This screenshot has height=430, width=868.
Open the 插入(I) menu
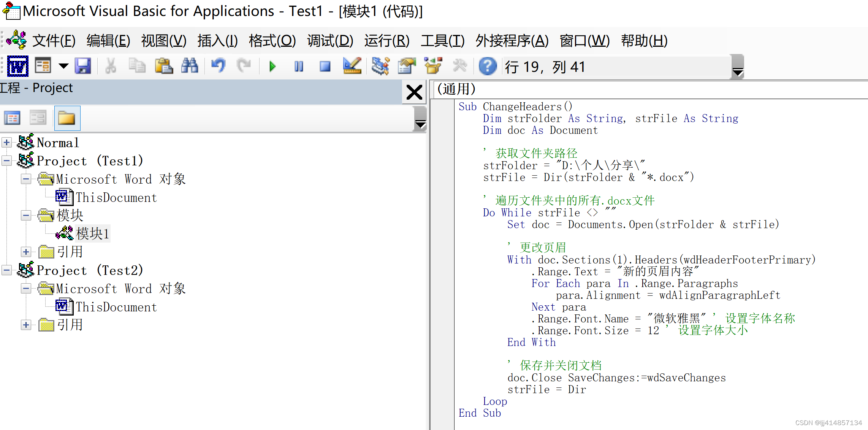pyautogui.click(x=217, y=41)
